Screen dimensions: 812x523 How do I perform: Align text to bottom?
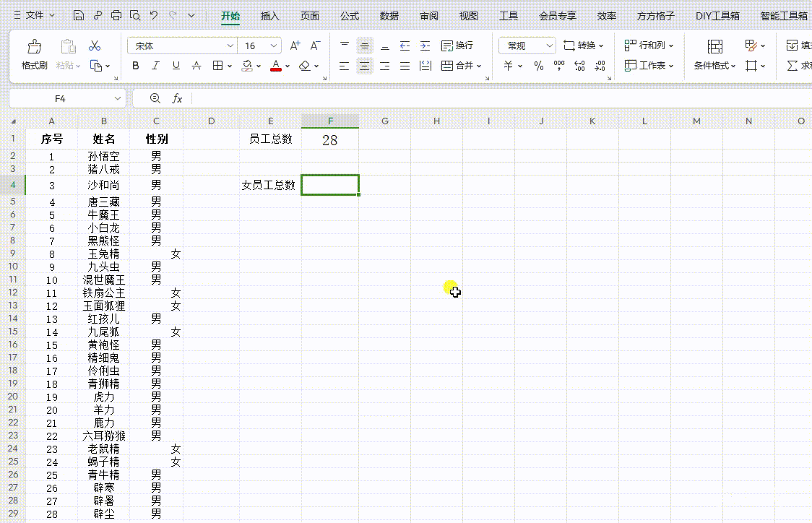coord(385,46)
